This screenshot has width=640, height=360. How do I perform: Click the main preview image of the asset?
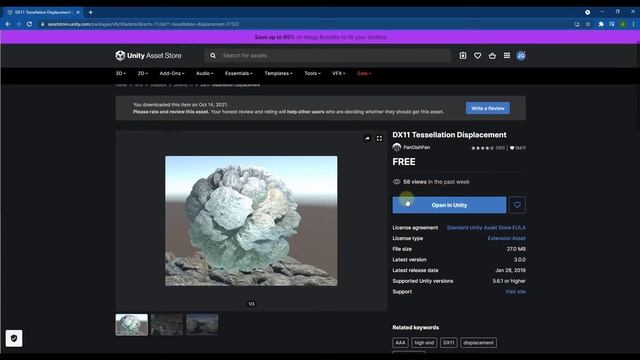pyautogui.click(x=251, y=221)
